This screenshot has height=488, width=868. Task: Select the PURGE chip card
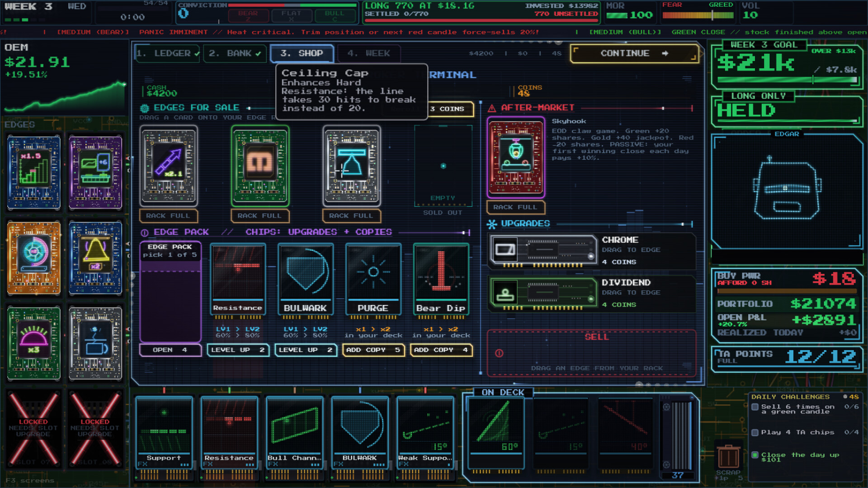point(373,280)
